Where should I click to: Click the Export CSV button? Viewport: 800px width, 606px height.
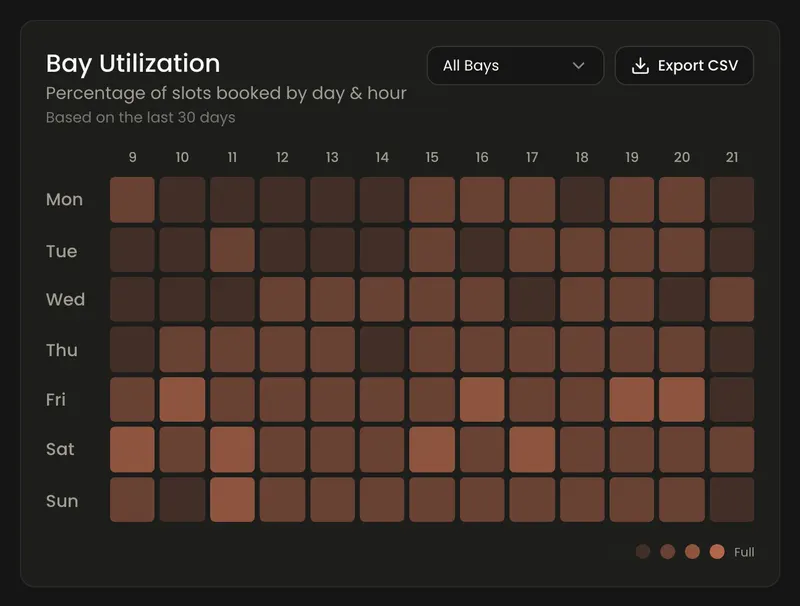(x=684, y=65)
